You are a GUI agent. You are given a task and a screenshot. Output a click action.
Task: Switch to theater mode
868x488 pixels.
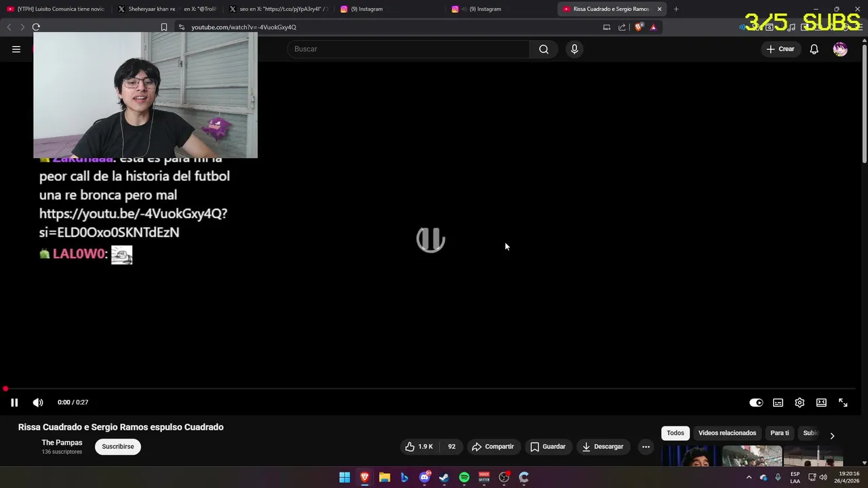[821, 403]
